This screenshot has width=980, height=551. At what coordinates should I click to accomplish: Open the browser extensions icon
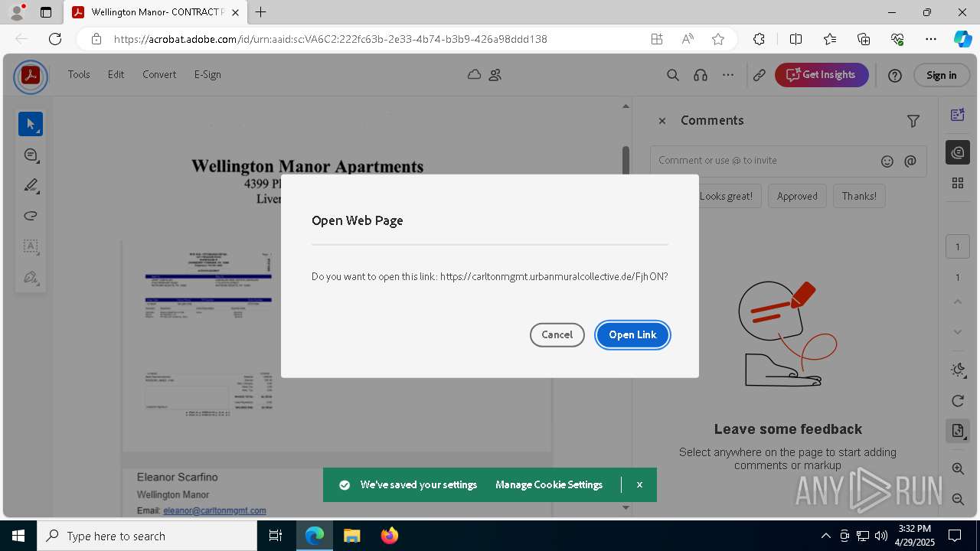[759, 39]
